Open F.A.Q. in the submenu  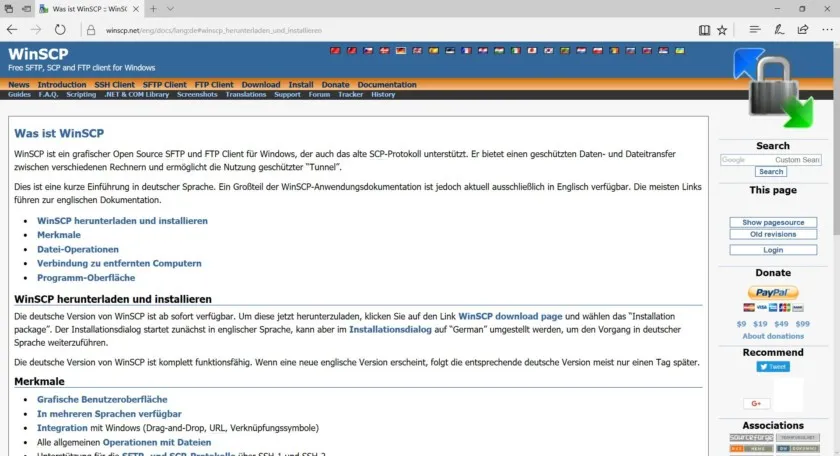48,94
